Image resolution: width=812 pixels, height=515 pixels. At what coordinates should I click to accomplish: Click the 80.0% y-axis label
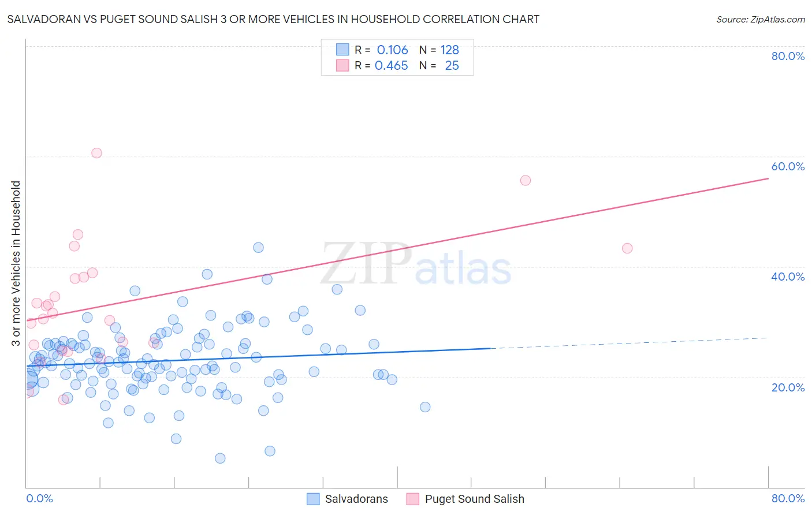[x=788, y=56]
